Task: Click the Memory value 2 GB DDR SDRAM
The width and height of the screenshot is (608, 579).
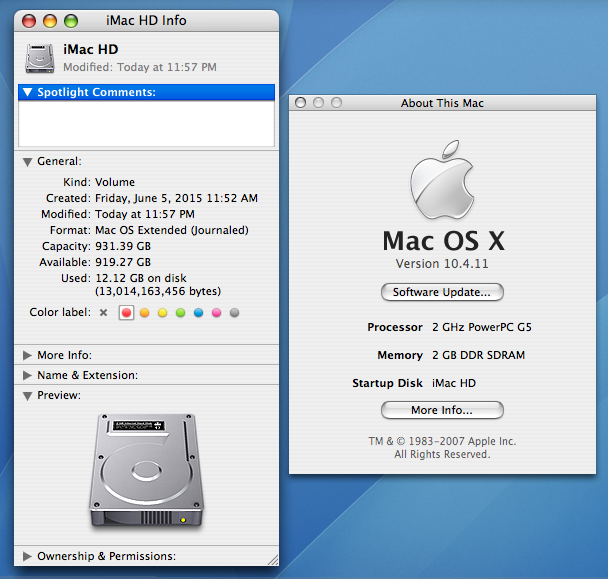Action: tap(478, 355)
